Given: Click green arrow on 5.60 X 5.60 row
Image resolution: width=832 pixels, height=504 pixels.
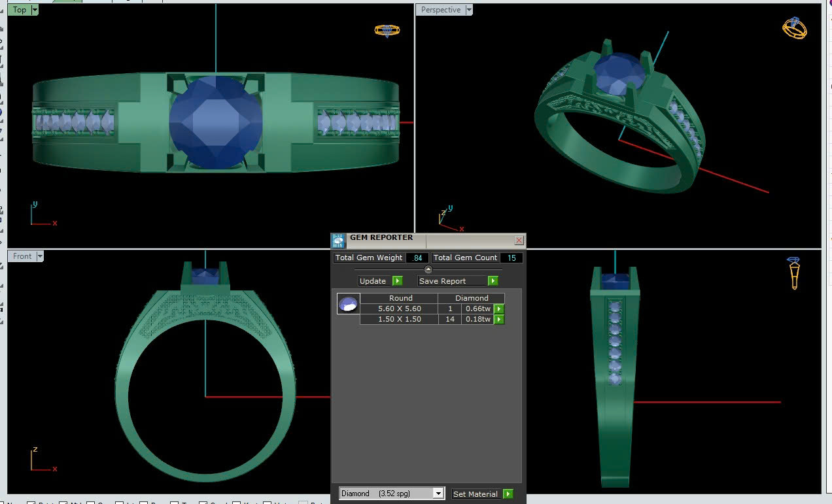Looking at the screenshot, I should tap(499, 309).
